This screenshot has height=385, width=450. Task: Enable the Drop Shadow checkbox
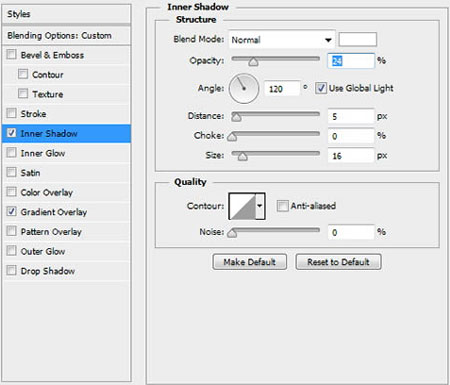pos(11,270)
